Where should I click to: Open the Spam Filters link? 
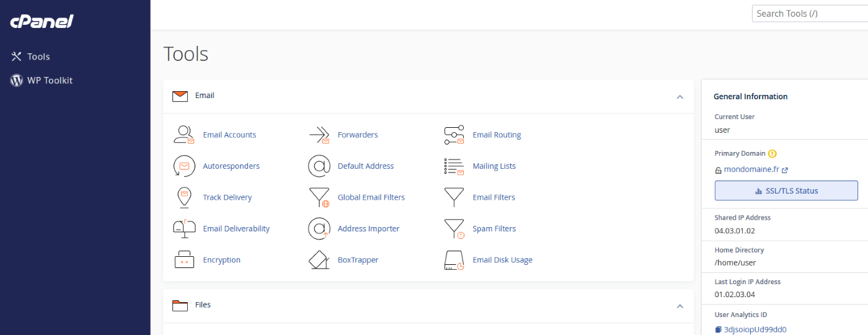click(494, 229)
